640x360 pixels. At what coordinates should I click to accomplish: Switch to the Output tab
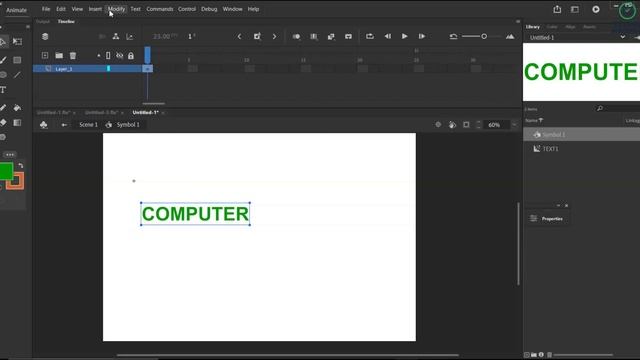pos(43,21)
